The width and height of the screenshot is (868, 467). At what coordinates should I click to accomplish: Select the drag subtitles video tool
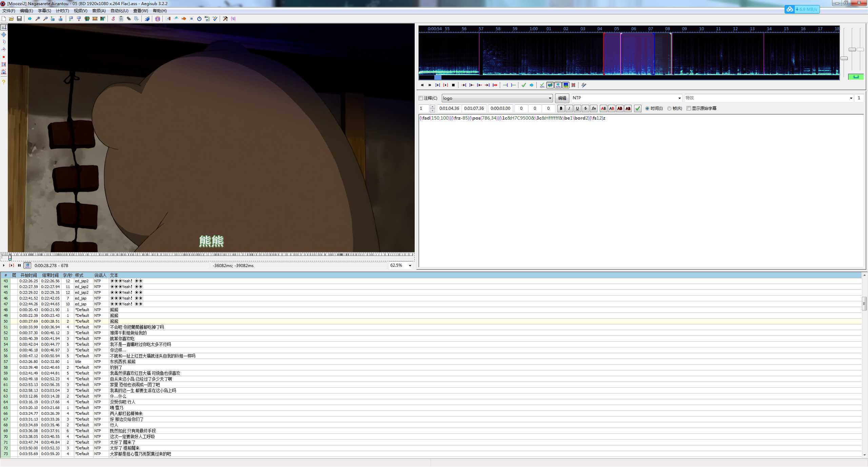pos(4,35)
